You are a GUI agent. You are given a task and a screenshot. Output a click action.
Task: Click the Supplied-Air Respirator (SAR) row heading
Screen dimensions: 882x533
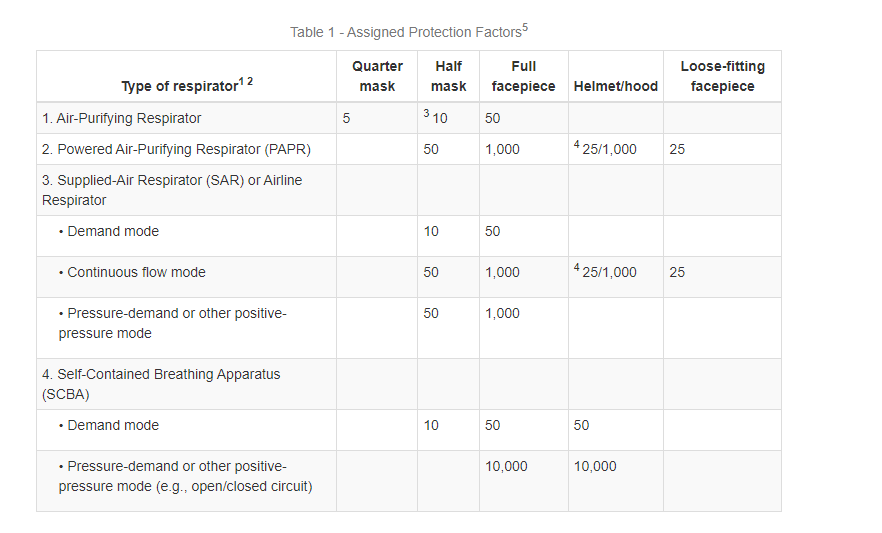[x=172, y=190]
